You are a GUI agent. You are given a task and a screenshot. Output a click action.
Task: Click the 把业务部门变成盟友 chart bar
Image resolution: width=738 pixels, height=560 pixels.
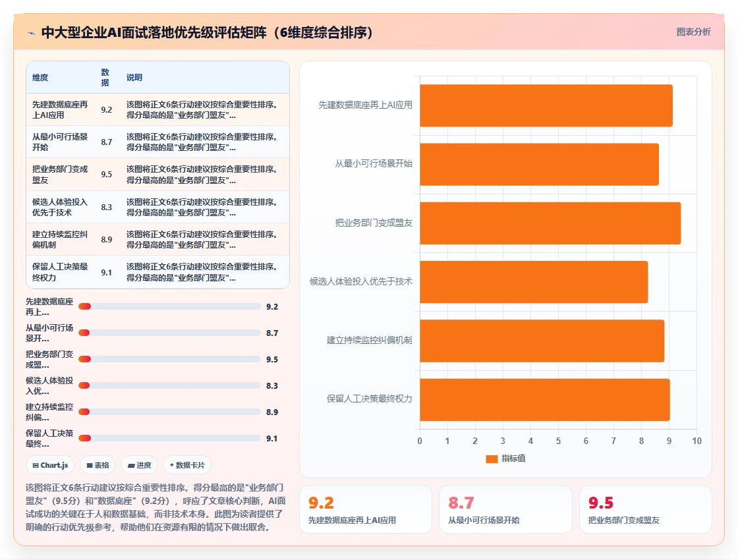[x=550, y=223]
